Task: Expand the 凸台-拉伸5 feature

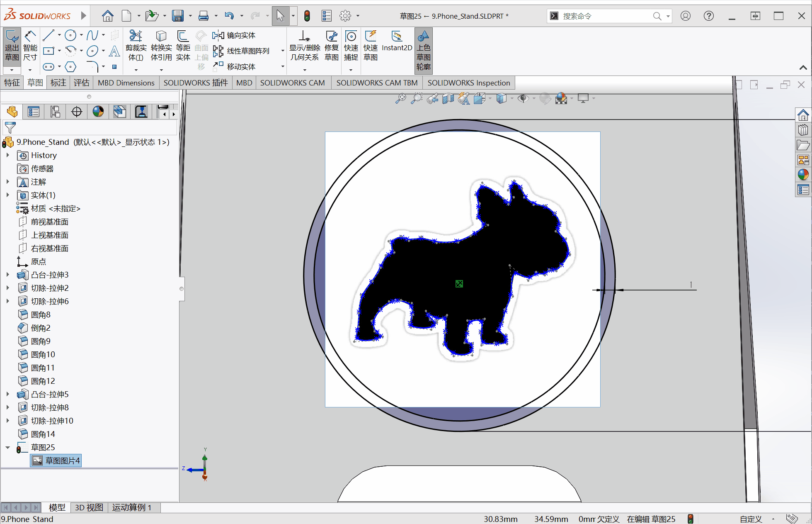Action: [x=7, y=394]
